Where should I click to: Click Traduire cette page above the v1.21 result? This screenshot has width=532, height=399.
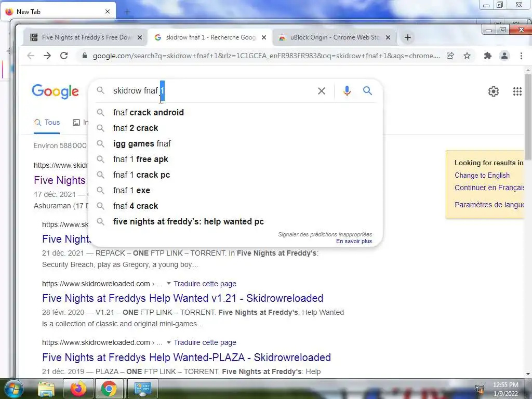[205, 284]
